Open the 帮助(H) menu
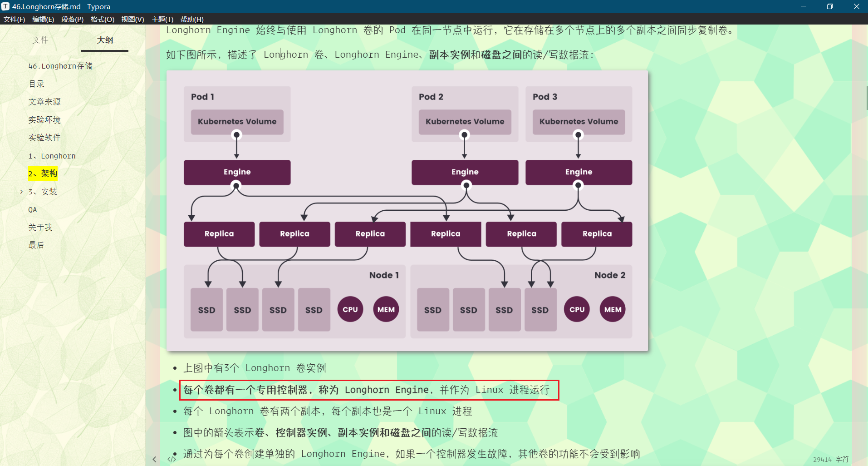The width and height of the screenshot is (868, 466). (191, 19)
